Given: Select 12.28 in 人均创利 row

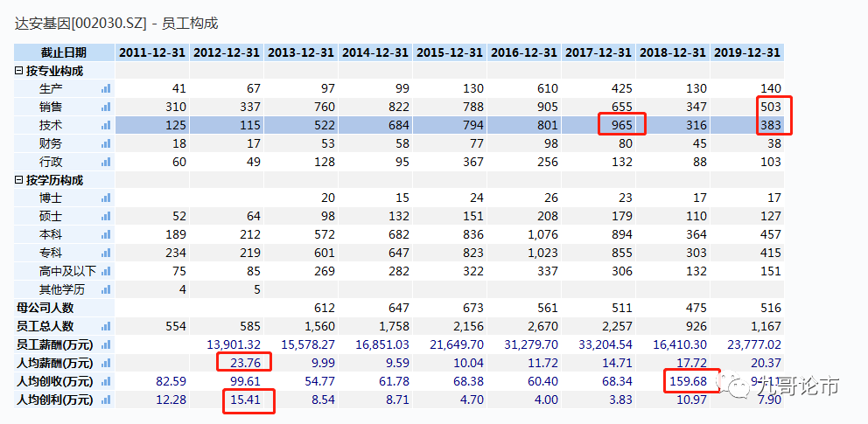Looking at the screenshot, I should pyautogui.click(x=171, y=400).
